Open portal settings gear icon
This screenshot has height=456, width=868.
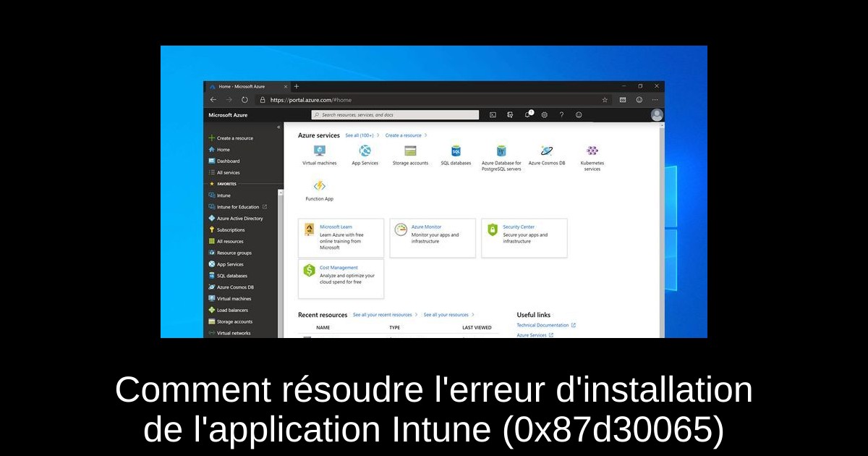pos(544,115)
